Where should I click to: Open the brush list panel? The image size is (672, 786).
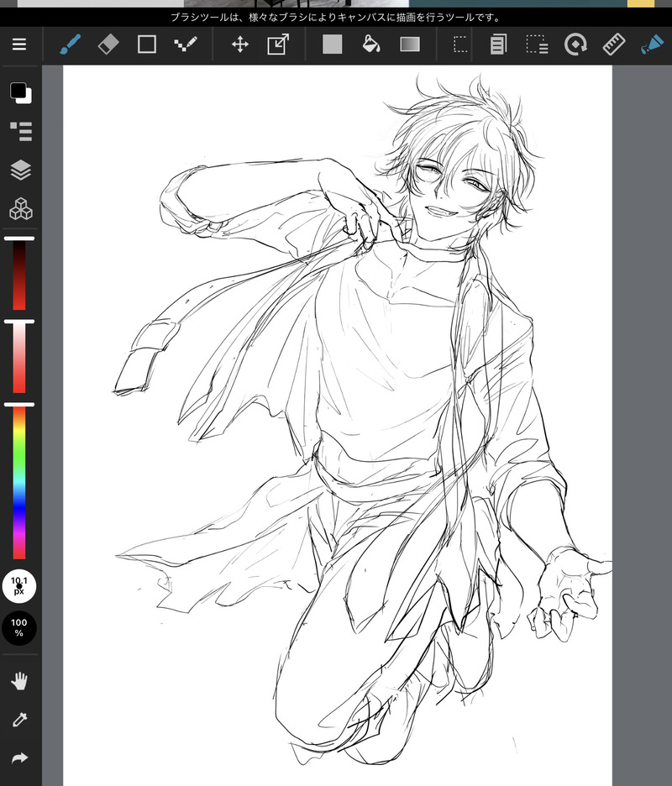coord(20,131)
